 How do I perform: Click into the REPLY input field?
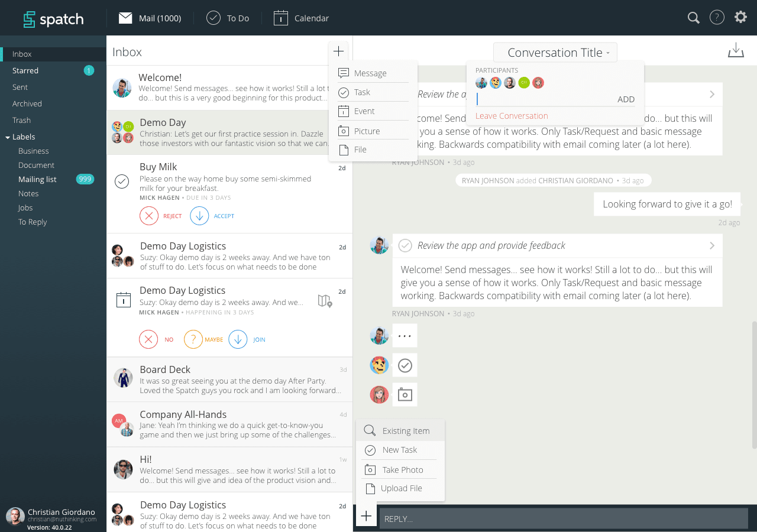(x=564, y=518)
